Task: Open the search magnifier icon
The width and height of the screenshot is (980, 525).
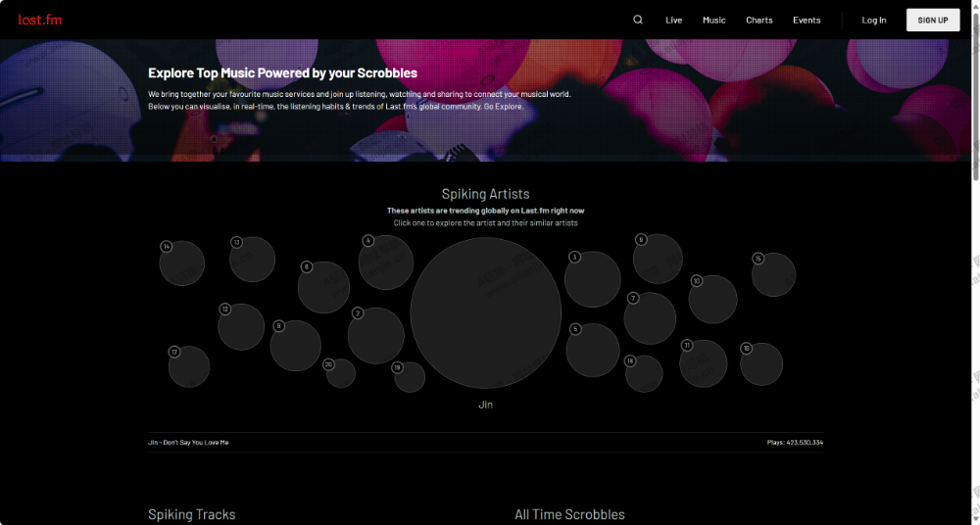Action: pyautogui.click(x=638, y=20)
